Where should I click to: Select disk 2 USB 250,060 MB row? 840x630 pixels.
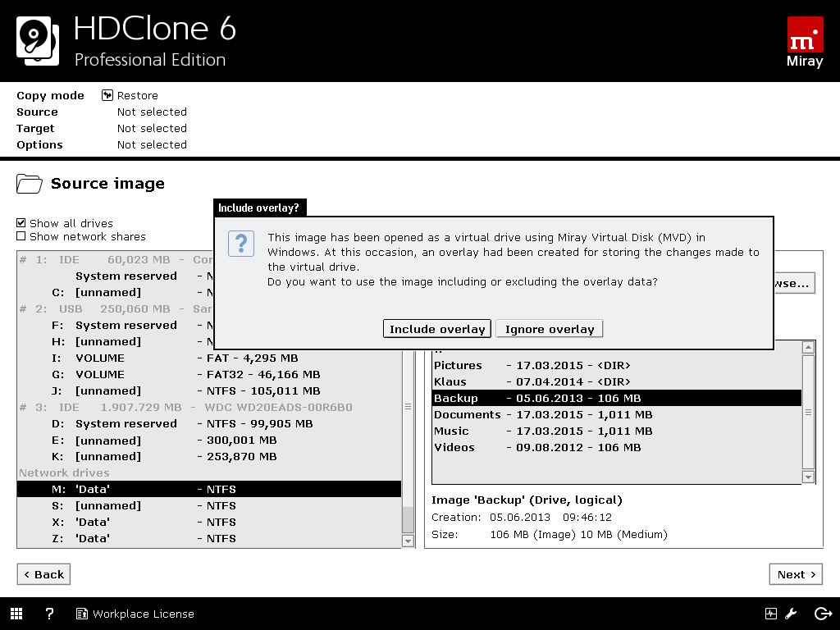115,308
